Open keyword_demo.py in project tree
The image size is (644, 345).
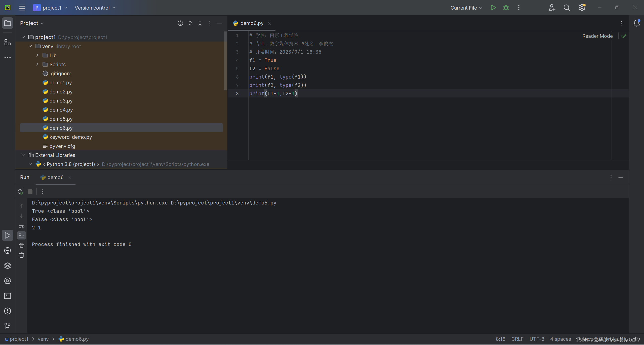70,137
